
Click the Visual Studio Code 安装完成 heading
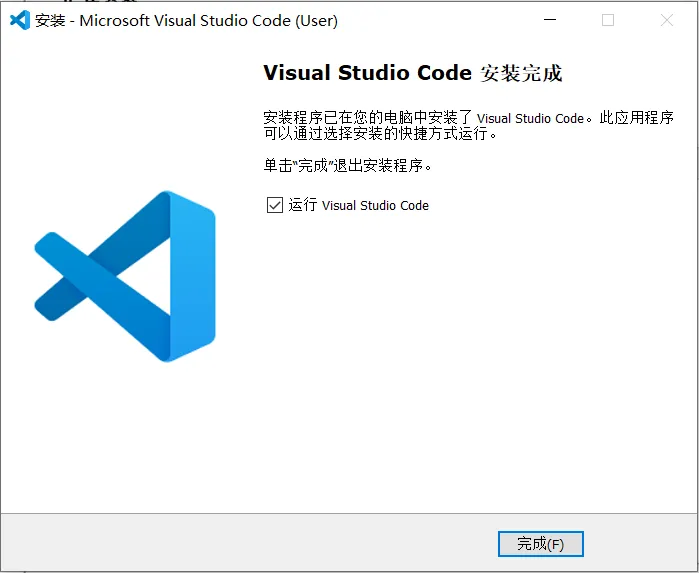tap(412, 73)
